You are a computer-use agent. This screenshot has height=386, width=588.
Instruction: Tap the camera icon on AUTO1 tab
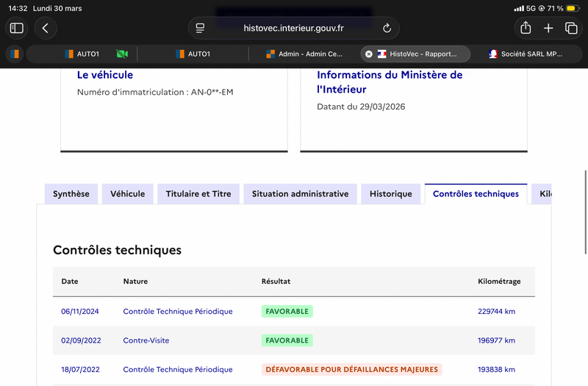point(122,54)
